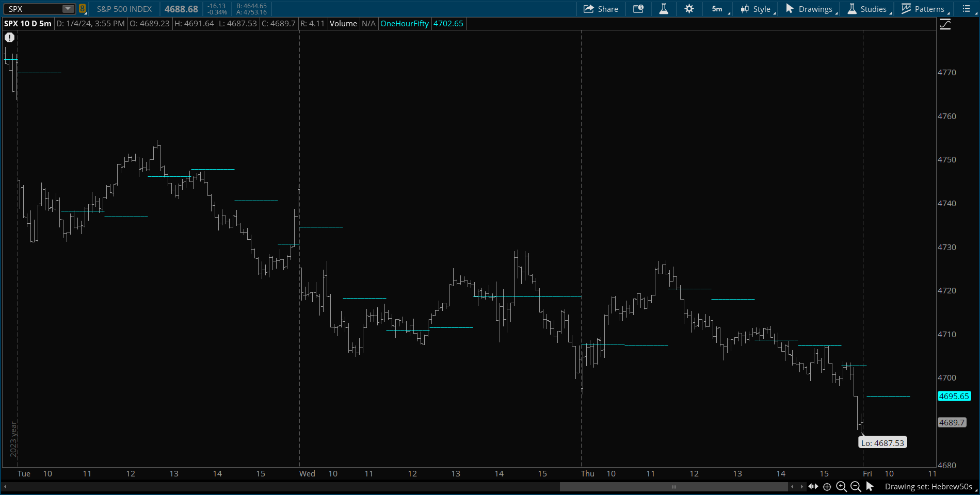Screen dimensions: 980x495
Task: Toggle the crosshair pan tool
Action: 827,486
